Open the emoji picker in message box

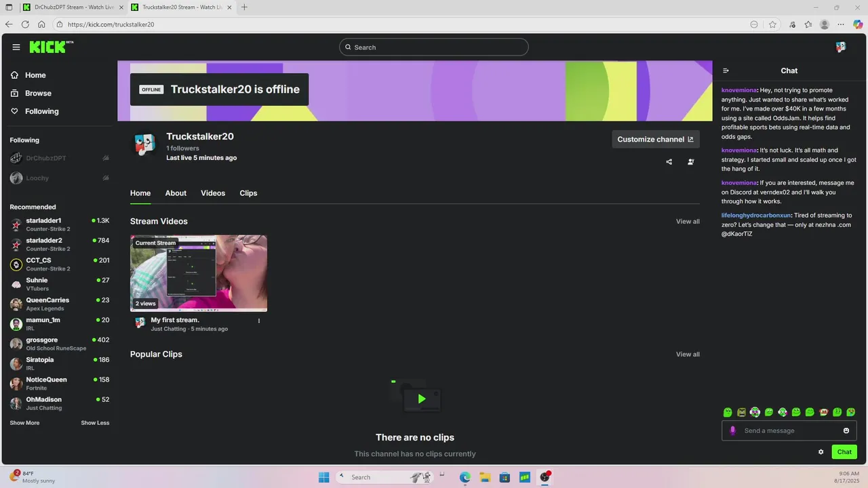(x=846, y=430)
